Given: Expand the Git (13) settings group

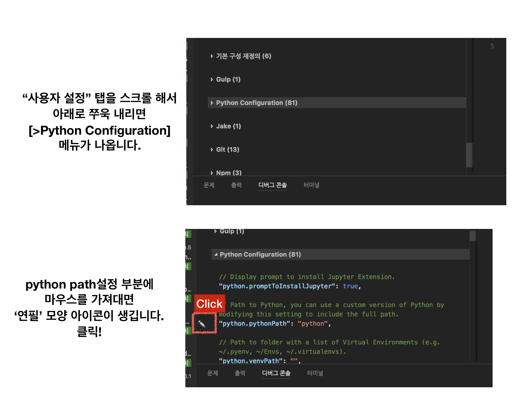Looking at the screenshot, I should [x=227, y=150].
